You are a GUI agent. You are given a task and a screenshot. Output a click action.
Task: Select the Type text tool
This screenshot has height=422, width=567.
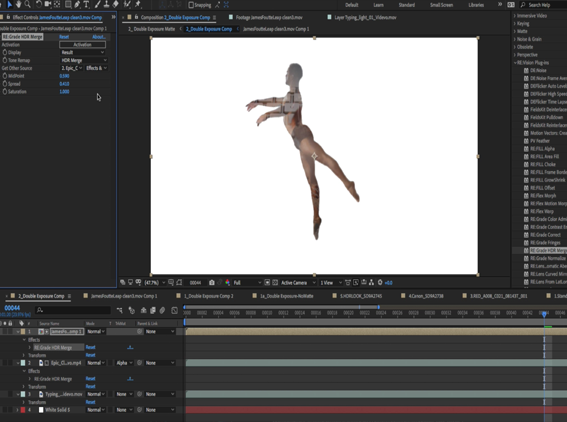point(86,4)
